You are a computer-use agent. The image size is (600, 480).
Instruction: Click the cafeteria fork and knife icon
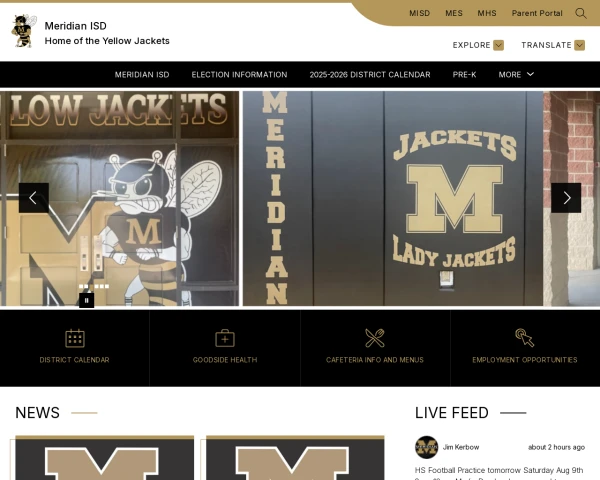pos(375,338)
